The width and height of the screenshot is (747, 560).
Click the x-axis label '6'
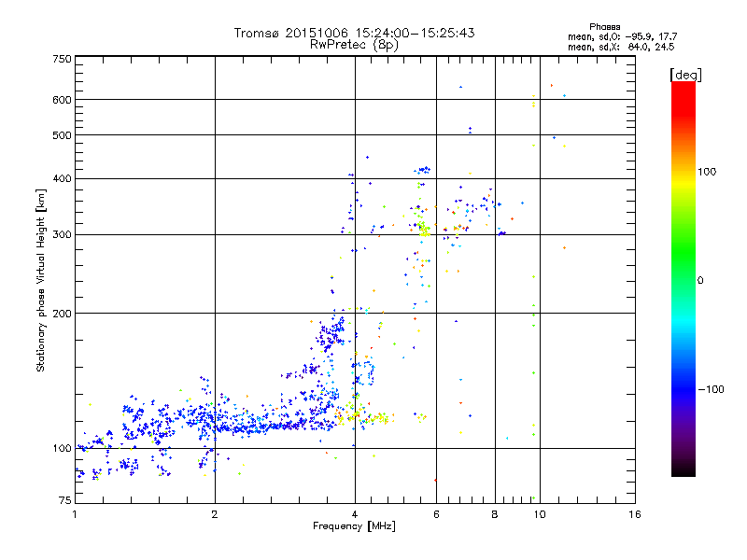pyautogui.click(x=436, y=514)
